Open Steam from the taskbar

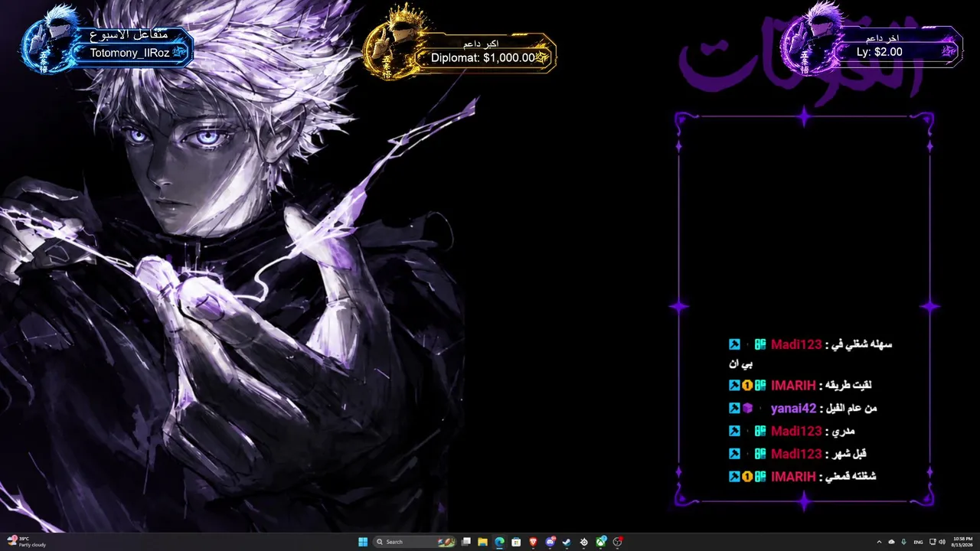coord(567,542)
